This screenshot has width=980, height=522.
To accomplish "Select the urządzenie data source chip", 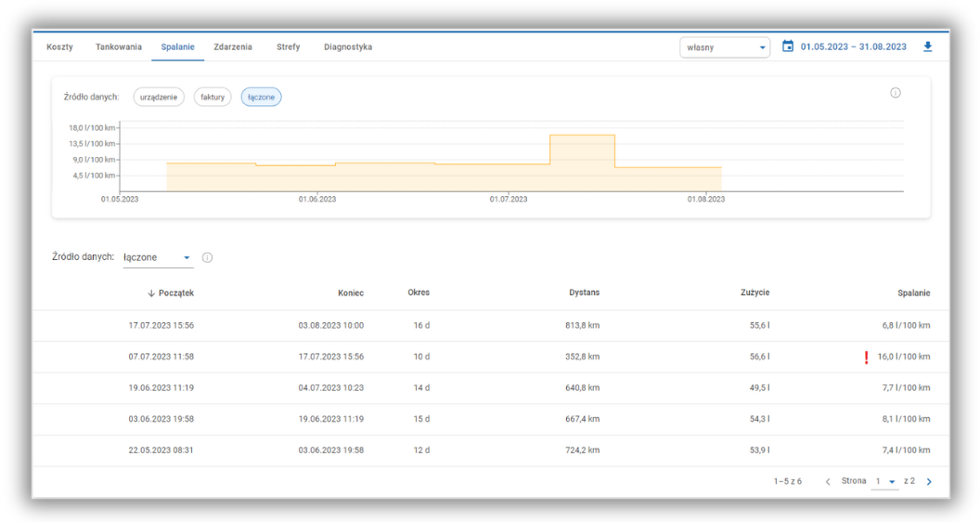I will click(159, 97).
